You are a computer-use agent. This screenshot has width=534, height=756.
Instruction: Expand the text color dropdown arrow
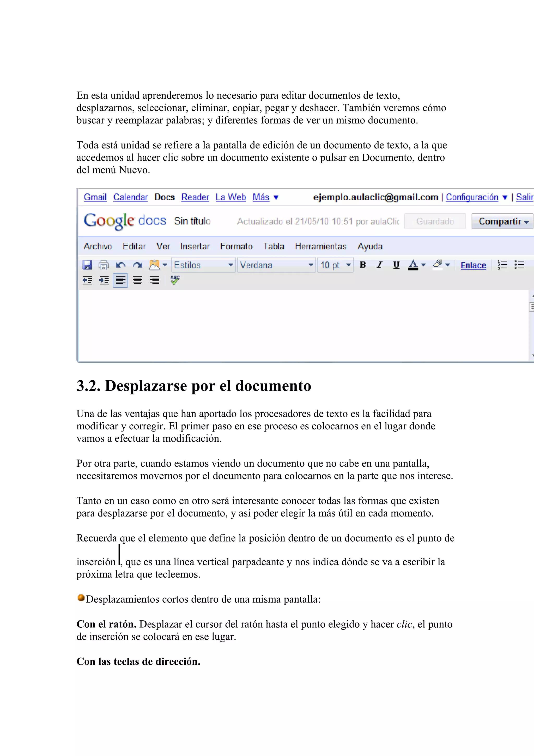[x=423, y=265]
